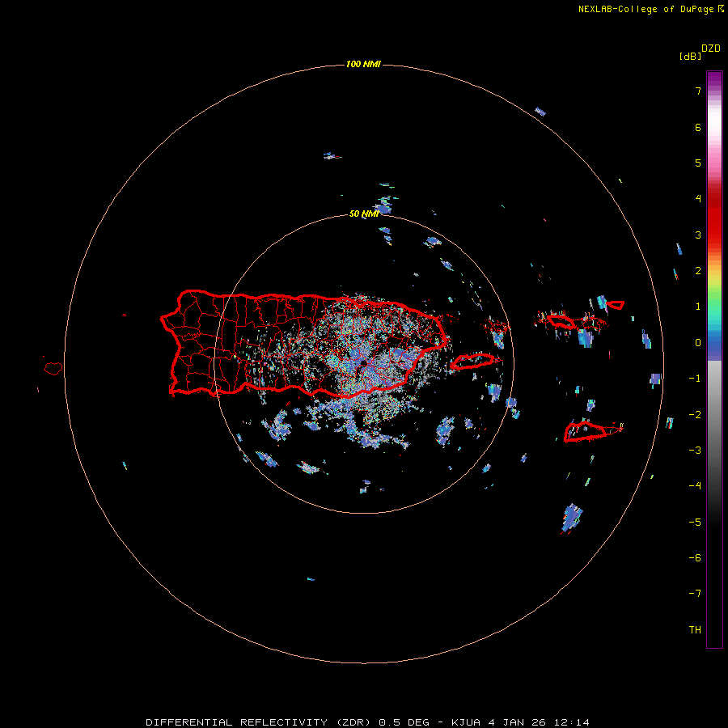The height and width of the screenshot is (728, 728).
Task: Click the TH threshold label on scale
Action: (x=695, y=630)
